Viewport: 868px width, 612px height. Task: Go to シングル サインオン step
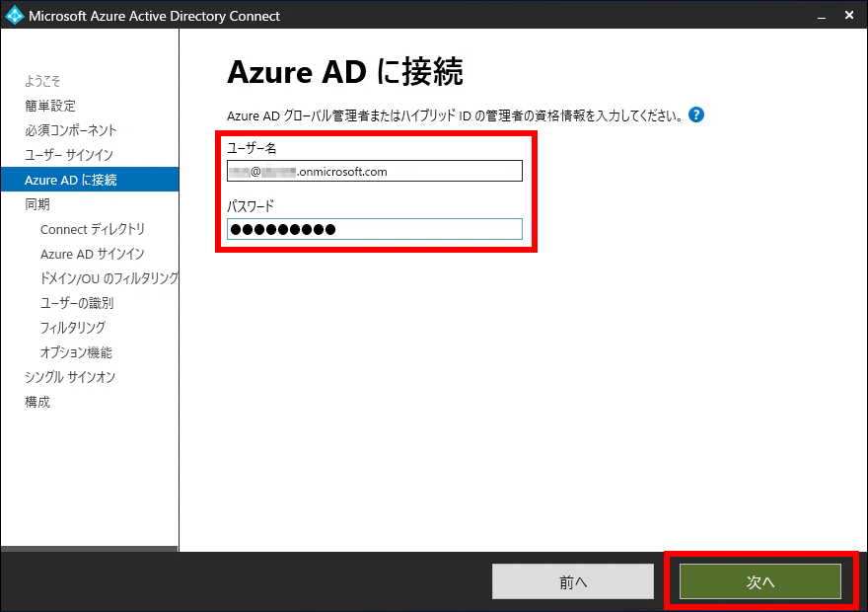(70, 377)
